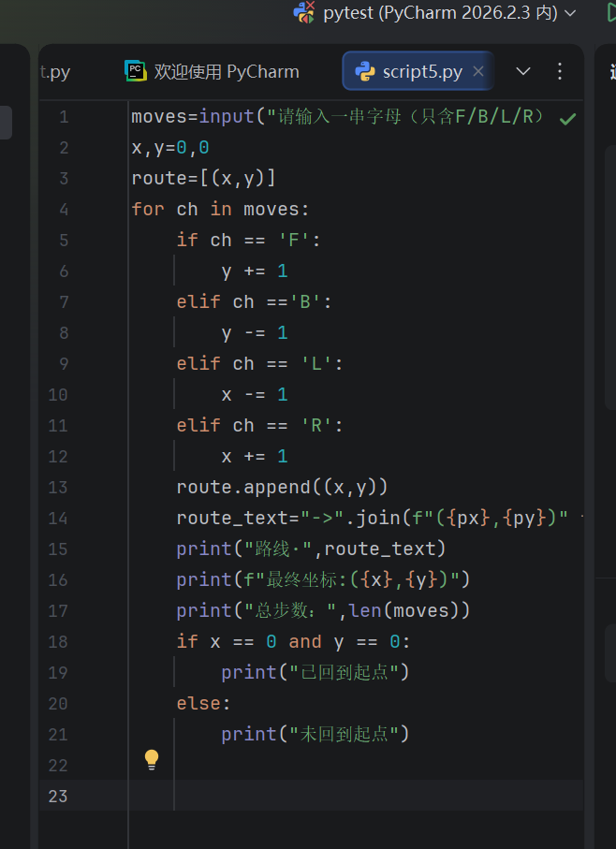Click 'if x == 0 and y == 0:' line
Screen dimensions: 616x849
click(293, 641)
